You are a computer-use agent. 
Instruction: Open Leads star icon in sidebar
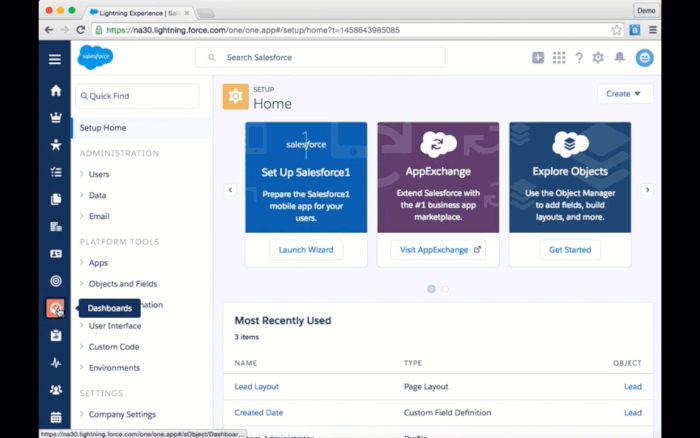[x=56, y=145]
